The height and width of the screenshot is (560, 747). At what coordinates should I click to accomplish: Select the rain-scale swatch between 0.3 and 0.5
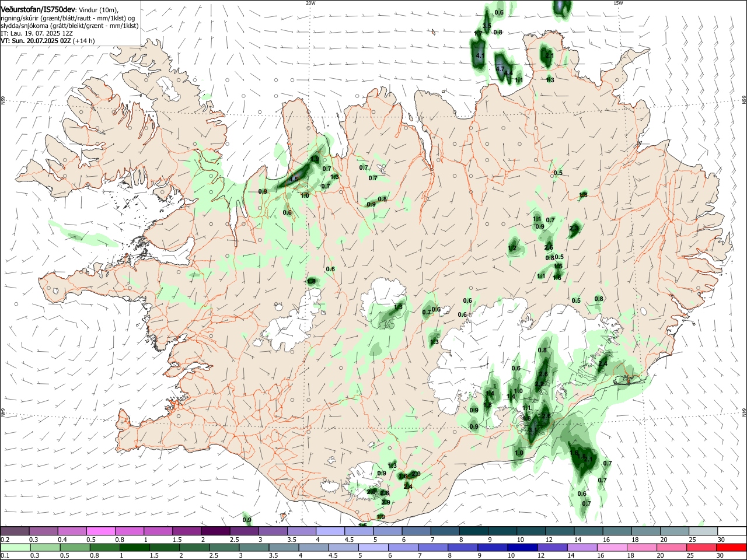(x=44, y=547)
